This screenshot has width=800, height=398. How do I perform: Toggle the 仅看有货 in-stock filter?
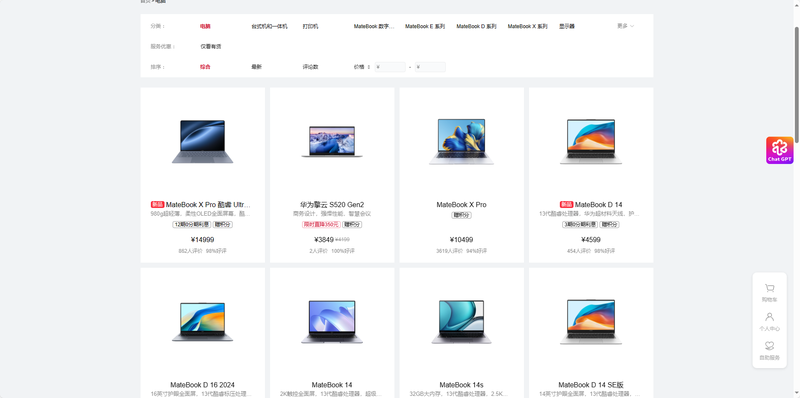211,46
